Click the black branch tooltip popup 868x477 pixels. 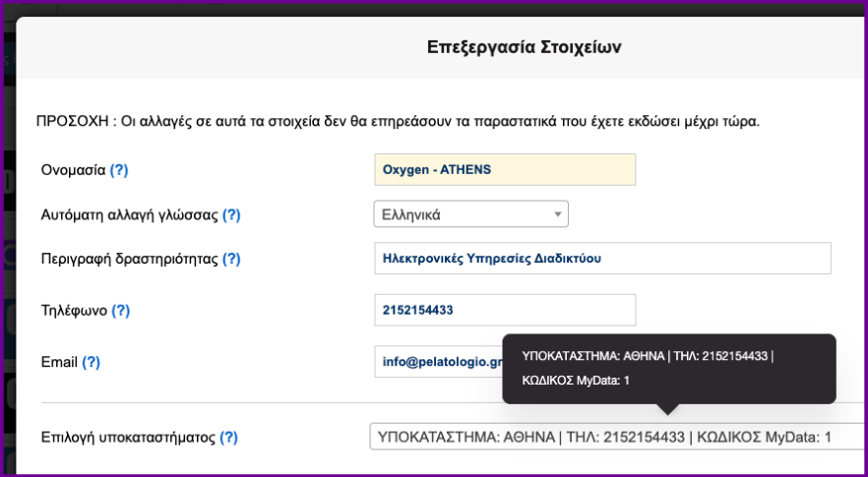pos(668,368)
